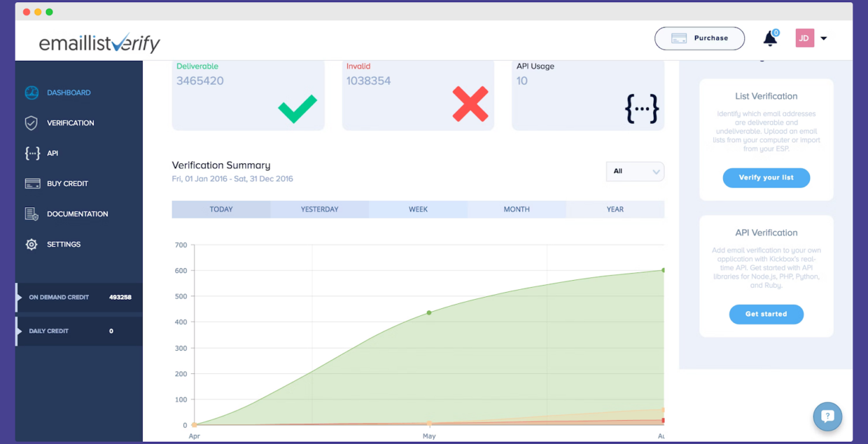Viewport: 868px width, 444px height.
Task: Click the On Demand Credit value 493258
Action: click(x=120, y=297)
